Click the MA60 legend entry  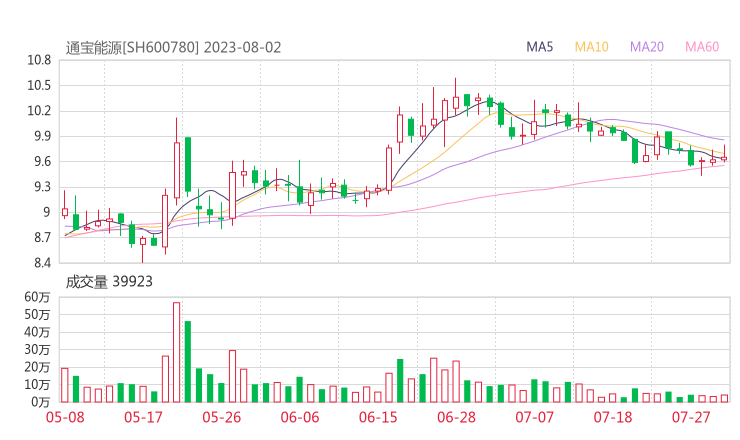[702, 47]
